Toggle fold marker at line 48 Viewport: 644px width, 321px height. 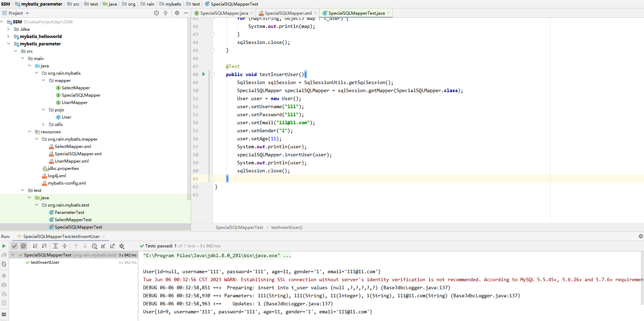pyautogui.click(x=212, y=74)
